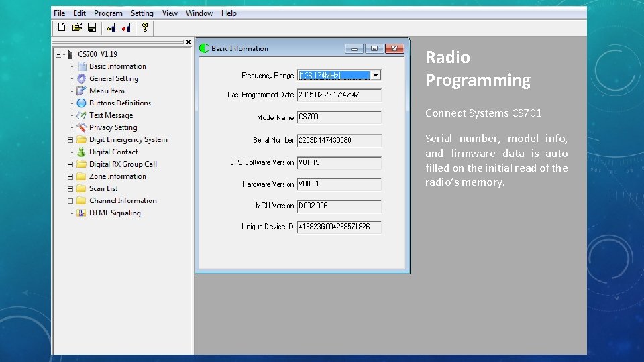The width and height of the screenshot is (644, 362).
Task: Click the Write to radio toolbar icon
Action: 126,28
